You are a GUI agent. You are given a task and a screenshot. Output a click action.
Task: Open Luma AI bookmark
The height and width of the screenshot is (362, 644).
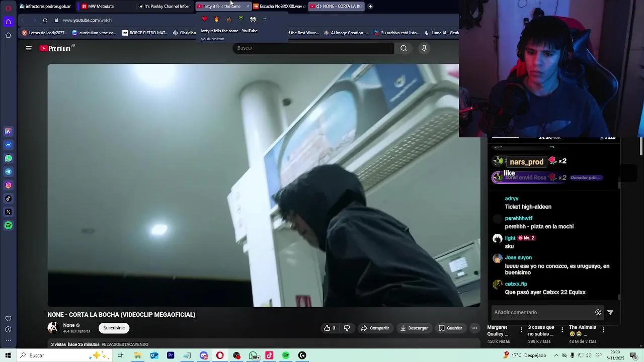[x=442, y=33]
